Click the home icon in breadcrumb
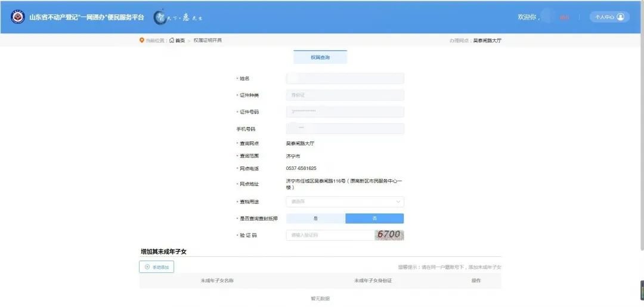The height and width of the screenshot is (307, 644). [x=172, y=41]
